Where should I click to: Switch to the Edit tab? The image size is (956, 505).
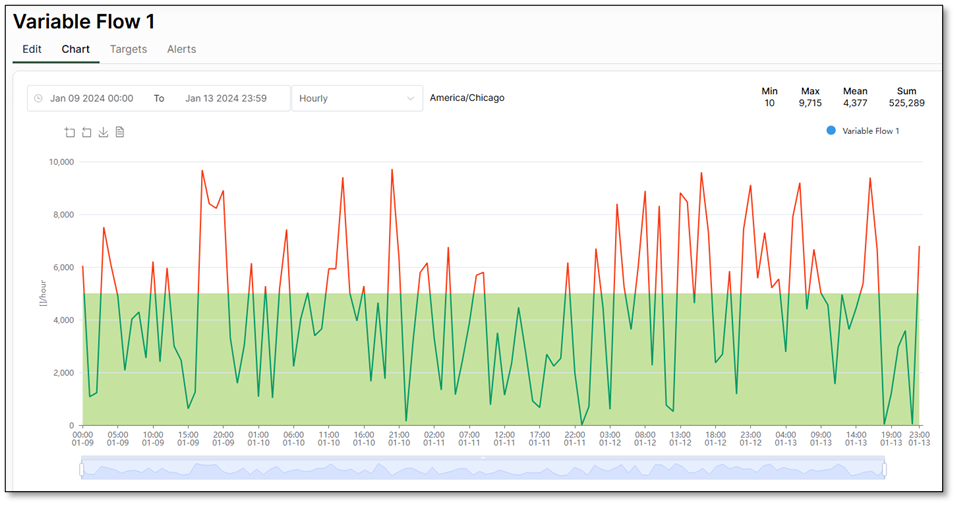[x=32, y=49]
